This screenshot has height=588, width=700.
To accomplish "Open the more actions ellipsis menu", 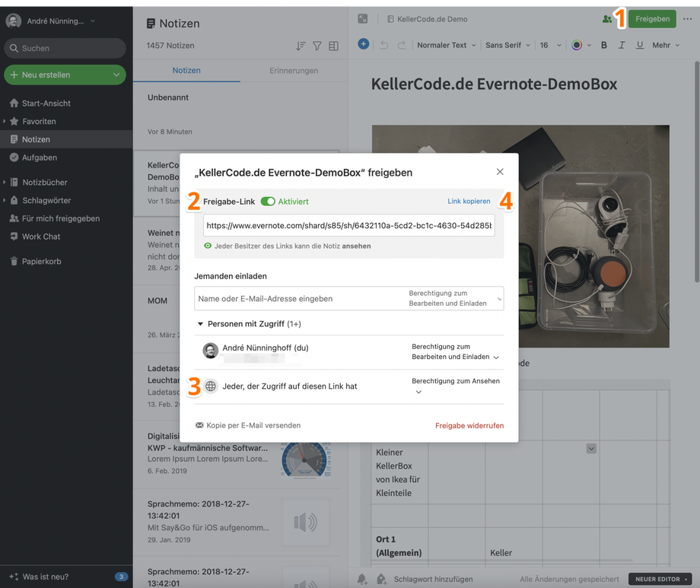I will (x=688, y=19).
